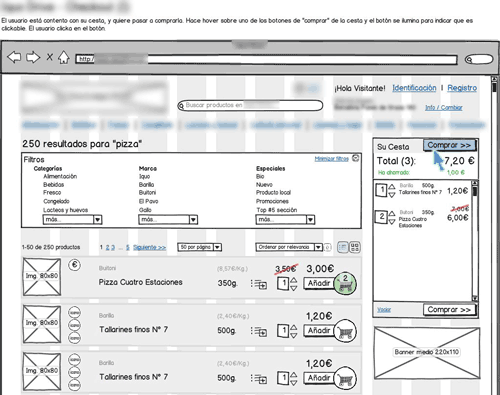Click Añadir on Pizza Cuatro Estaciones row
This screenshot has width=500, height=395.
tap(319, 283)
